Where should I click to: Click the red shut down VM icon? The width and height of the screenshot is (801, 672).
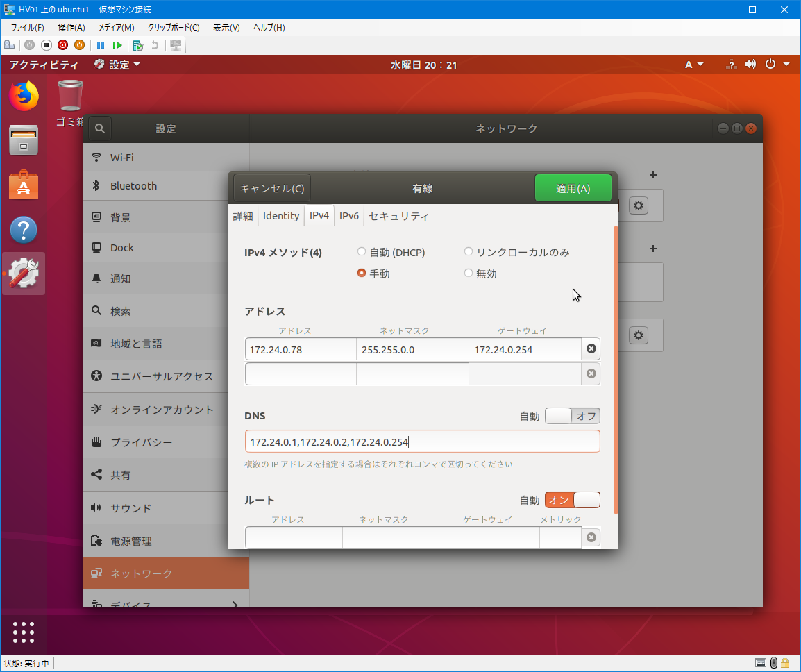[62, 45]
